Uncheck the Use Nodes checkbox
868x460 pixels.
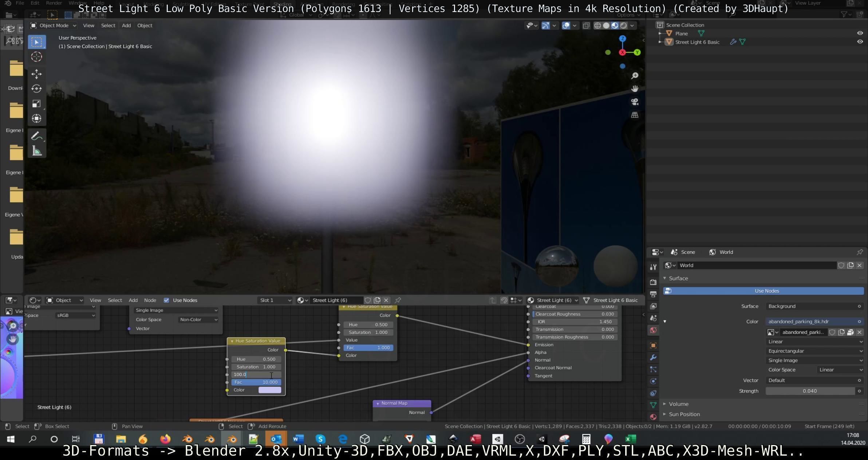tap(166, 300)
